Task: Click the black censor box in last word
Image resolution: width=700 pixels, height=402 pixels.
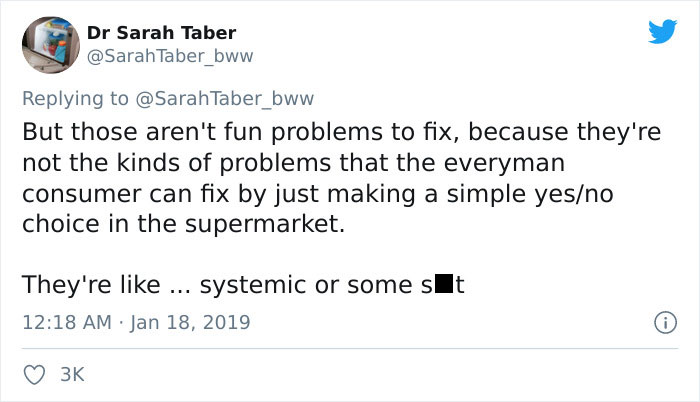Action: (444, 284)
